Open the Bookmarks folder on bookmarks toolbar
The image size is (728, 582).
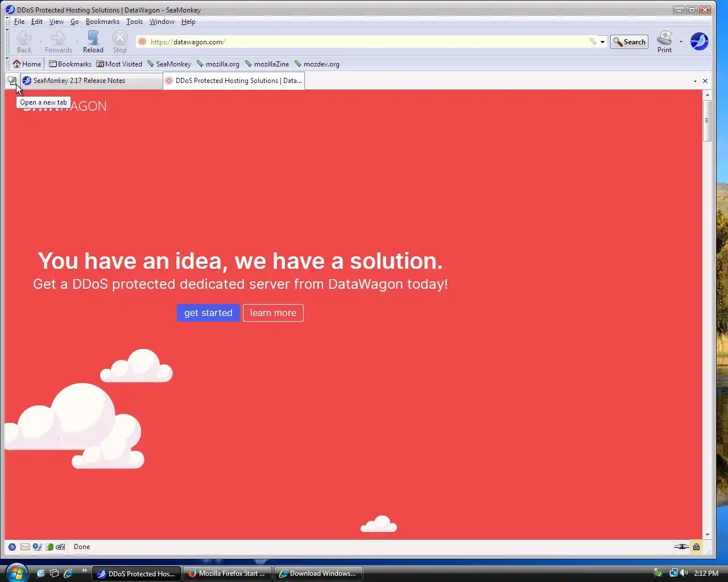[x=70, y=64]
